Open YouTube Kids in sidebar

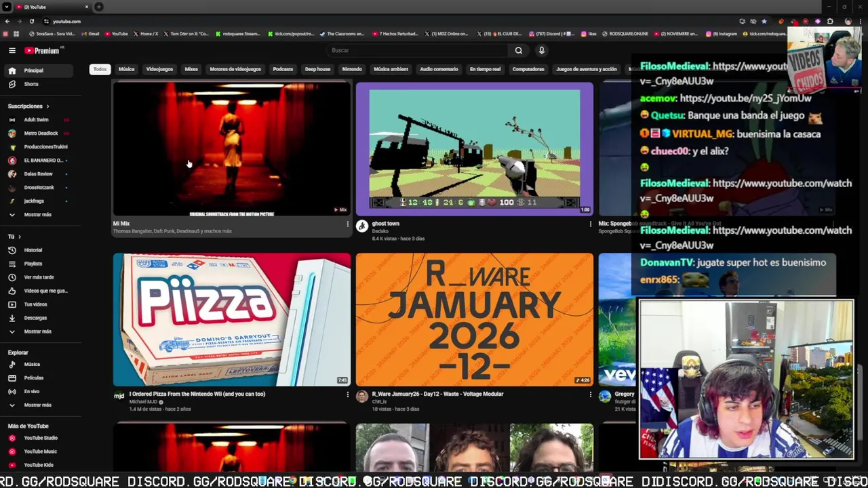[x=41, y=465]
